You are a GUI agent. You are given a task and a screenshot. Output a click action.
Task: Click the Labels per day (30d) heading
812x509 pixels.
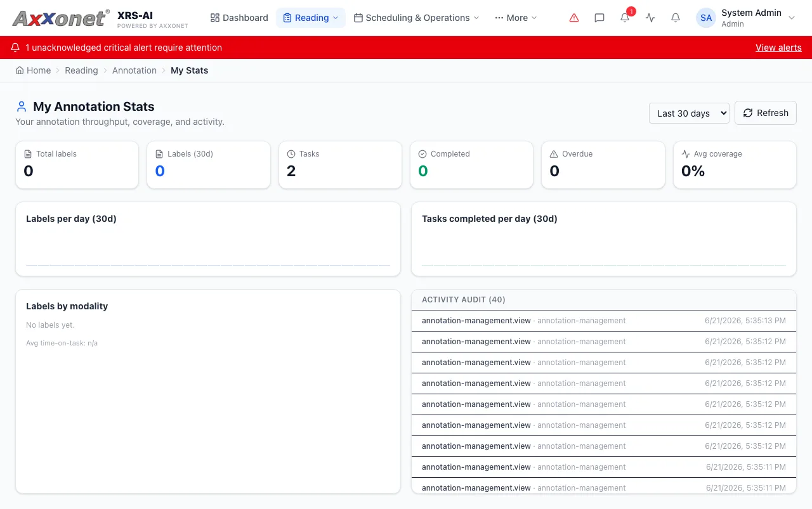[71, 219]
